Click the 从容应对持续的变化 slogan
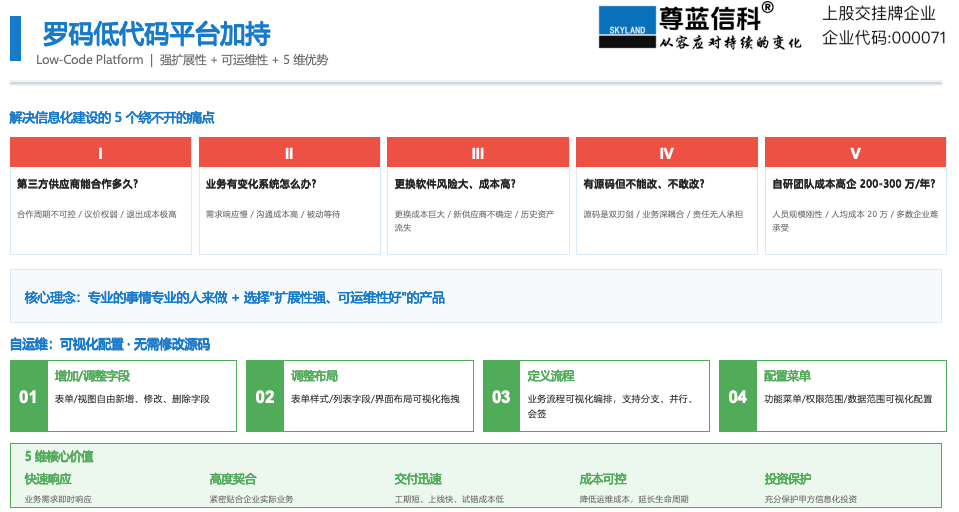 pos(730,42)
